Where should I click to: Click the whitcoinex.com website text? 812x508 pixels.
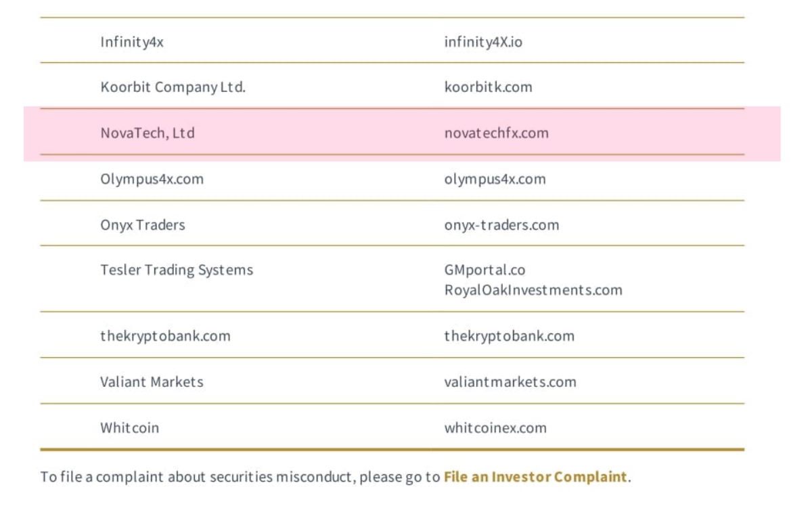point(495,428)
